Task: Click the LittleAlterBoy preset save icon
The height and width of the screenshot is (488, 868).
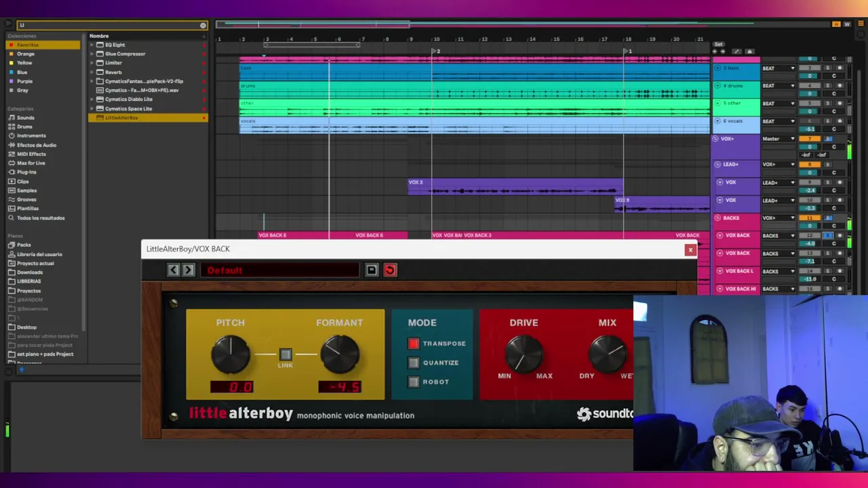Action: click(372, 270)
